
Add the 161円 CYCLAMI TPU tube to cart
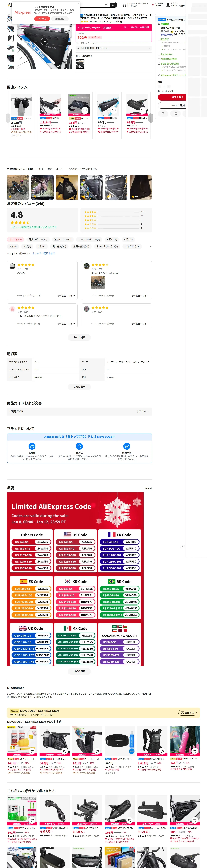[x=32, y=820]
